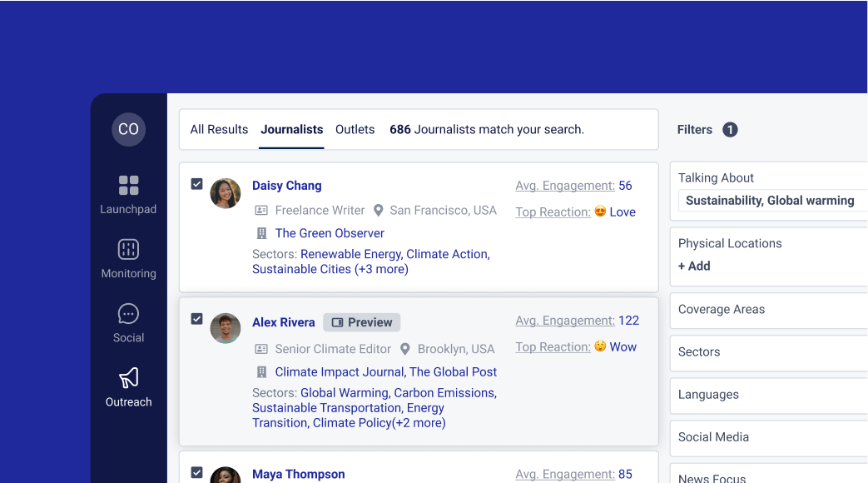This screenshot has height=483, width=868.
Task: Switch to the Outlets tab
Action: click(x=355, y=130)
